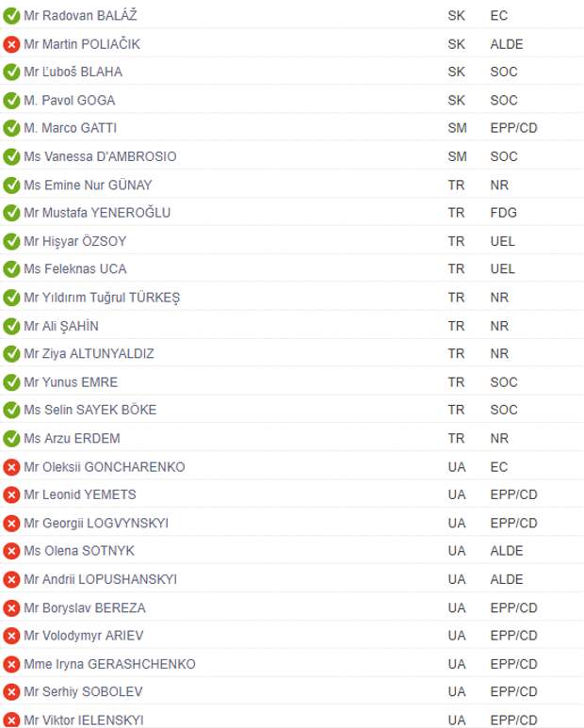
Task: Click SM country code for Marco GATTI
Action: point(457,128)
